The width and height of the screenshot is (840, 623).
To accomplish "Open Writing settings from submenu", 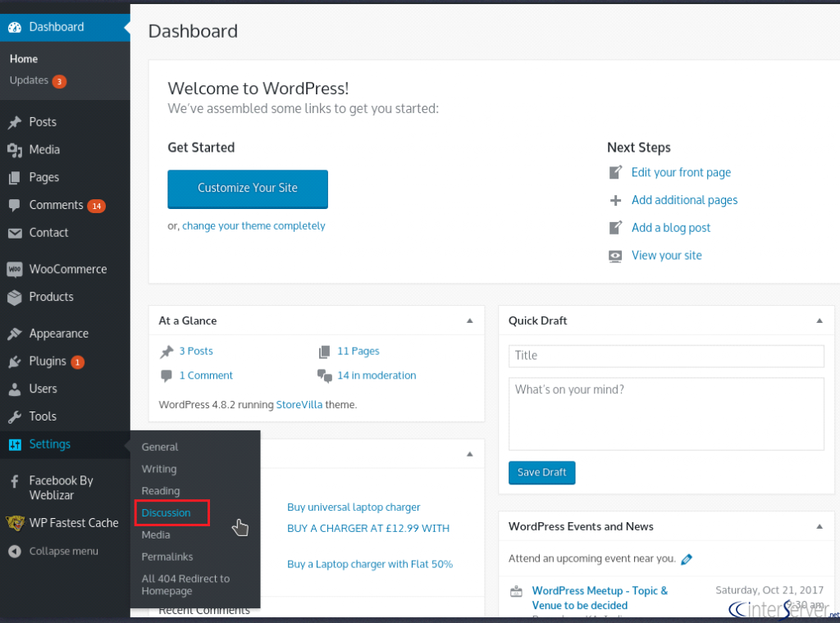I will click(x=158, y=469).
